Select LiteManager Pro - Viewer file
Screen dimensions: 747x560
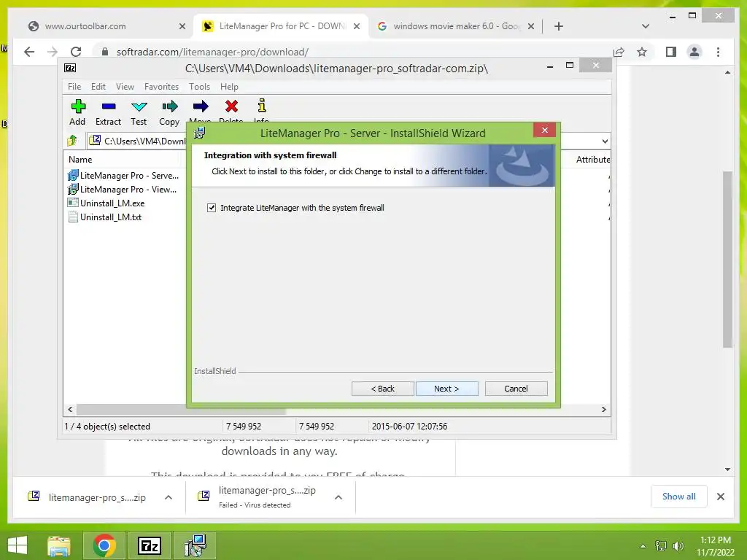pos(124,189)
